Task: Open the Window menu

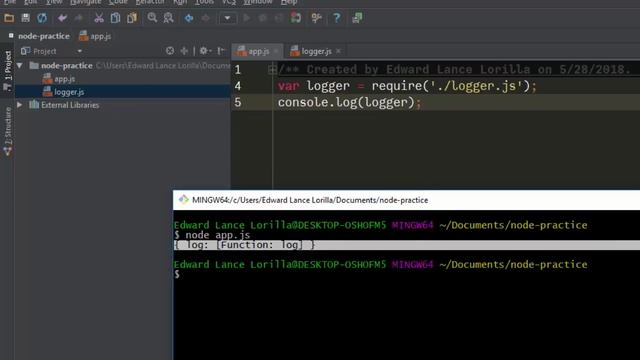Action: pyautogui.click(x=258, y=2)
